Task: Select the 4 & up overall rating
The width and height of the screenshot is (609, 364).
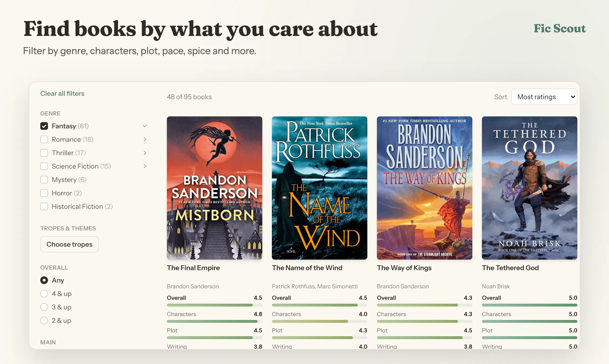Action: (44, 294)
